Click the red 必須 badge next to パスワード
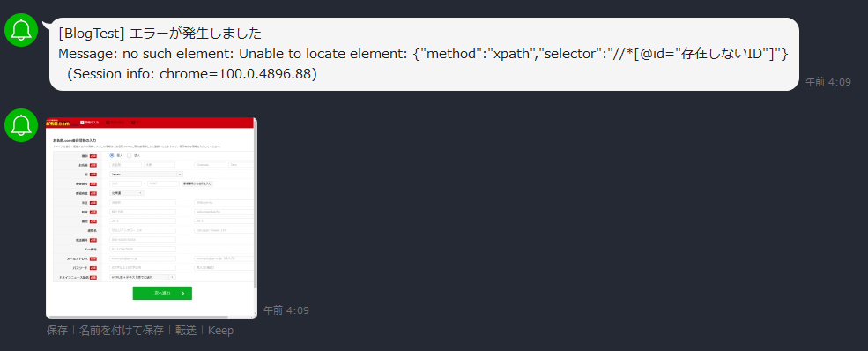 [x=93, y=267]
